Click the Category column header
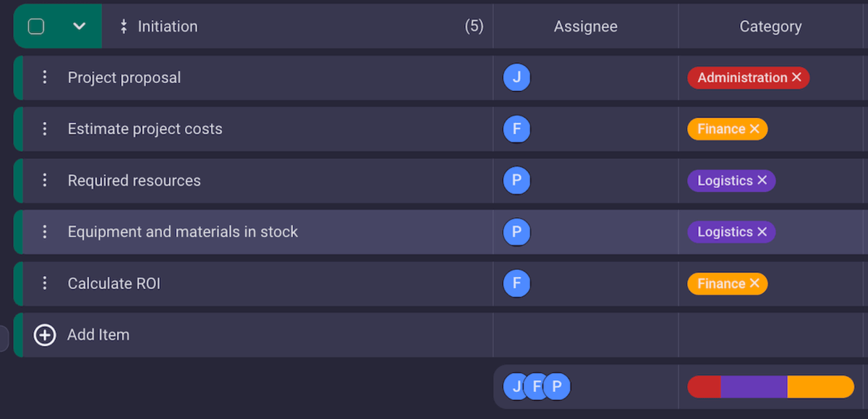Viewport: 868px width, 419px height. pos(770,27)
